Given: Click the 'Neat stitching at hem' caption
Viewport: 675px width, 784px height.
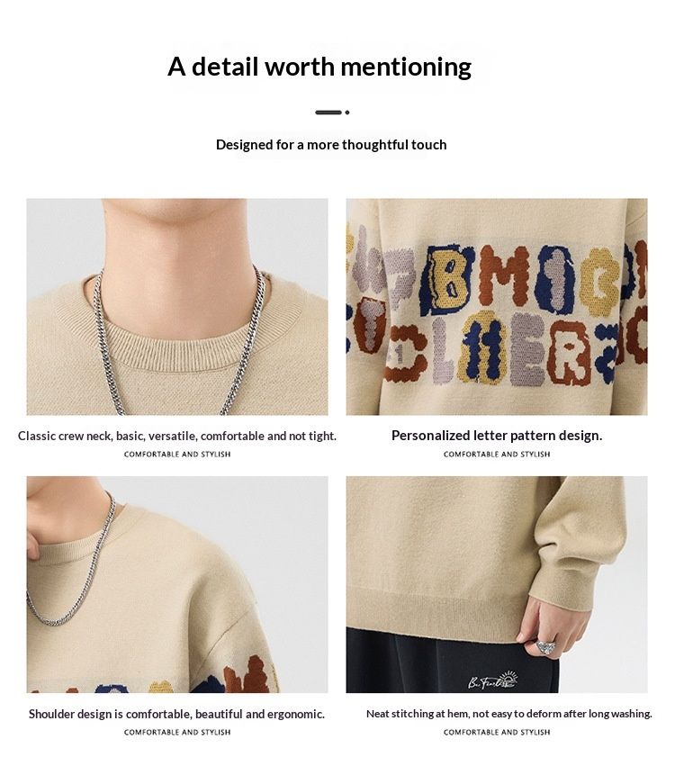Looking at the screenshot, I should (509, 714).
